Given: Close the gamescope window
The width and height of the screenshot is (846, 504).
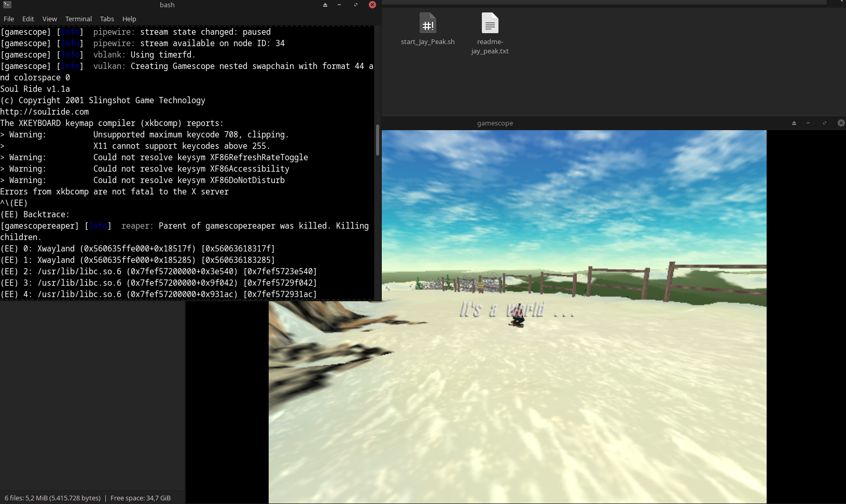Looking at the screenshot, I should point(841,123).
